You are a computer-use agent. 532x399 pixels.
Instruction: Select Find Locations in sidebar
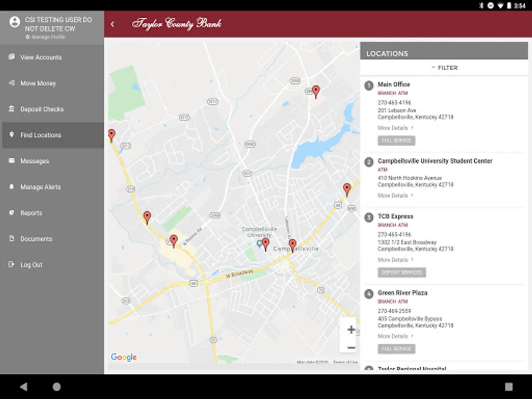pyautogui.click(x=52, y=135)
